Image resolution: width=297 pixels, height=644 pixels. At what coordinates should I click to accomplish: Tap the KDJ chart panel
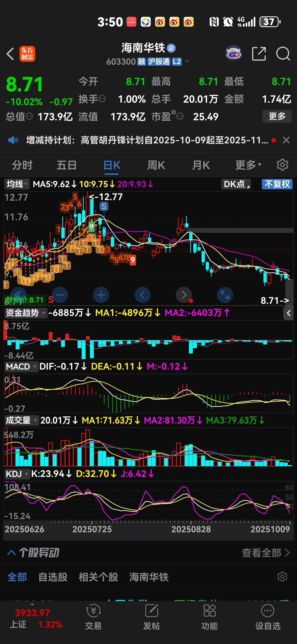[148, 501]
